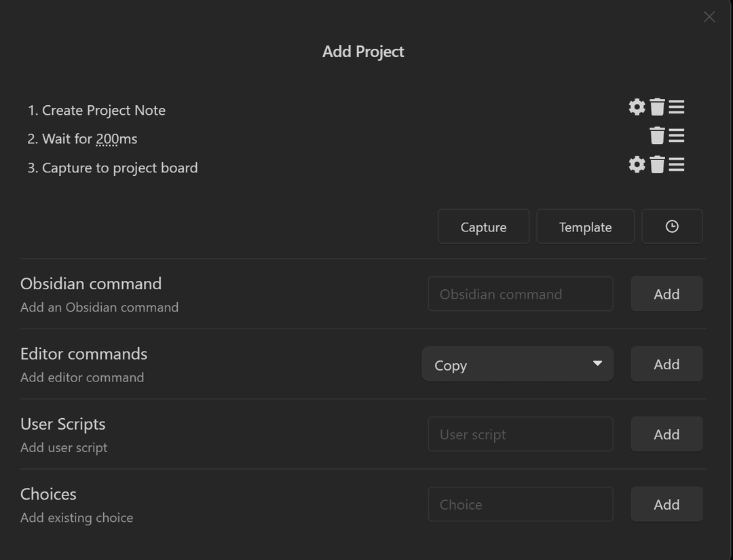733x560 pixels.
Task: Click the Capture button
Action: [483, 226]
